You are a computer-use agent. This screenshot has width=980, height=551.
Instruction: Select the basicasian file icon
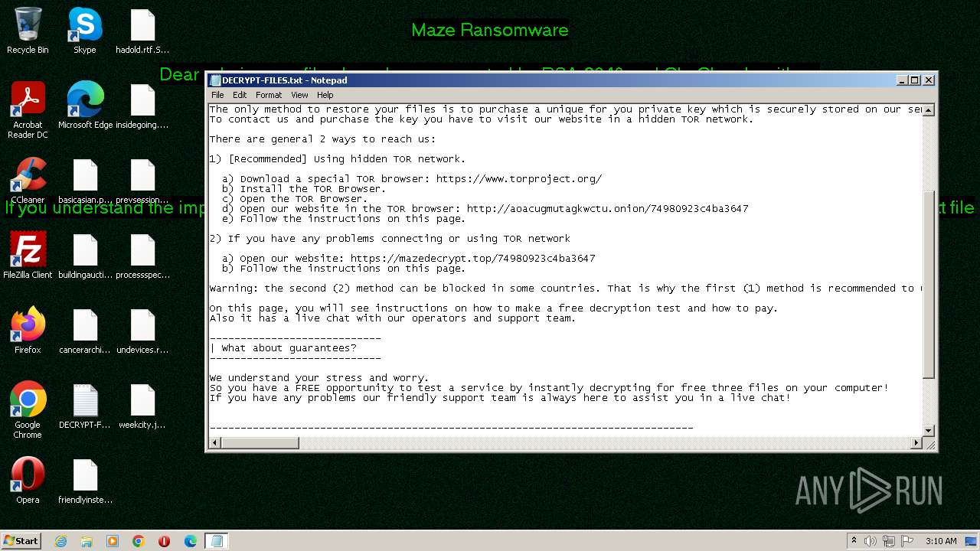click(85, 181)
